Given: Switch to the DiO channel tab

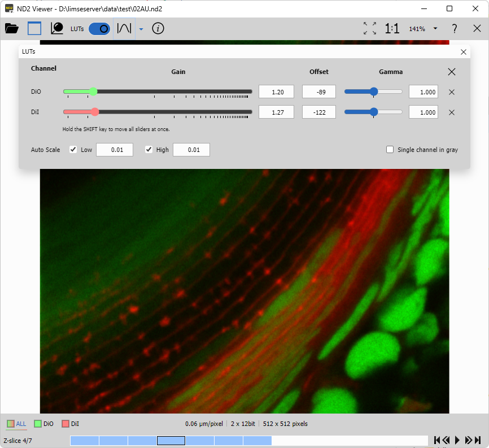Looking at the screenshot, I should click(44, 424).
